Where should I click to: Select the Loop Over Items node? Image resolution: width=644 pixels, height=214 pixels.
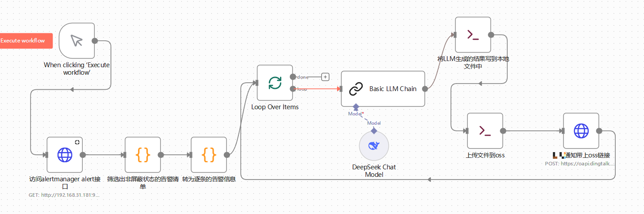pos(275,83)
